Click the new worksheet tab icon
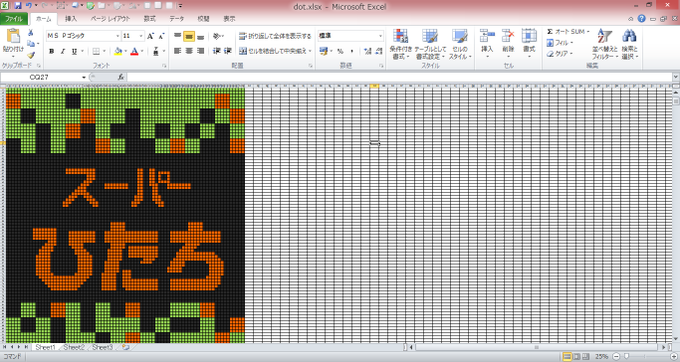This screenshot has height=362, width=680. 126,347
